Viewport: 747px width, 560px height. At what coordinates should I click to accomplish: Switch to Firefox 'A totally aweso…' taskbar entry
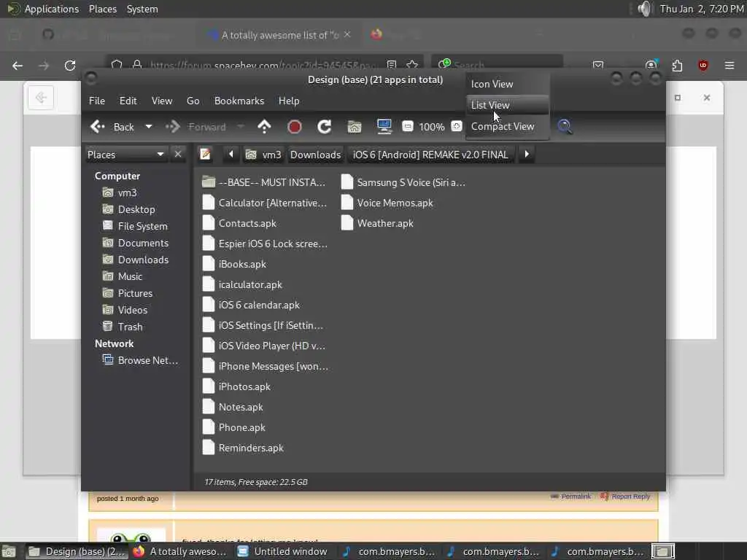[x=181, y=551]
